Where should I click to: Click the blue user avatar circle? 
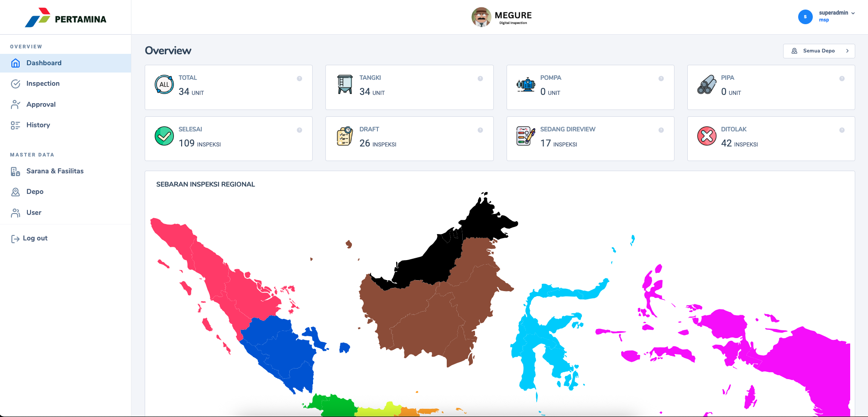(x=805, y=16)
